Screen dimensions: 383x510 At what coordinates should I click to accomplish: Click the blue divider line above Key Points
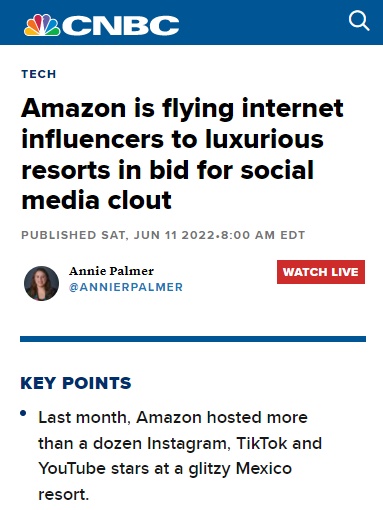(193, 339)
